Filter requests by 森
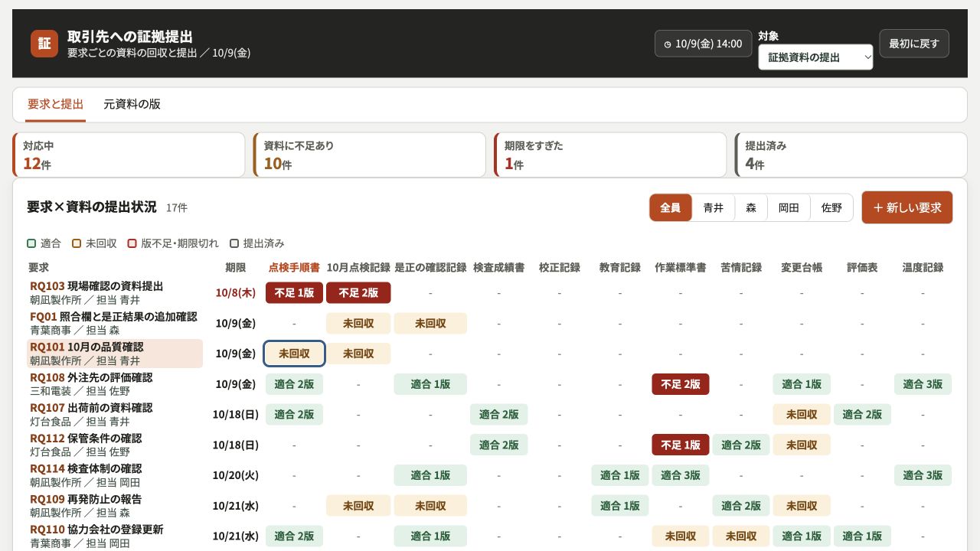Screen dimensions: 980x551 coord(751,207)
